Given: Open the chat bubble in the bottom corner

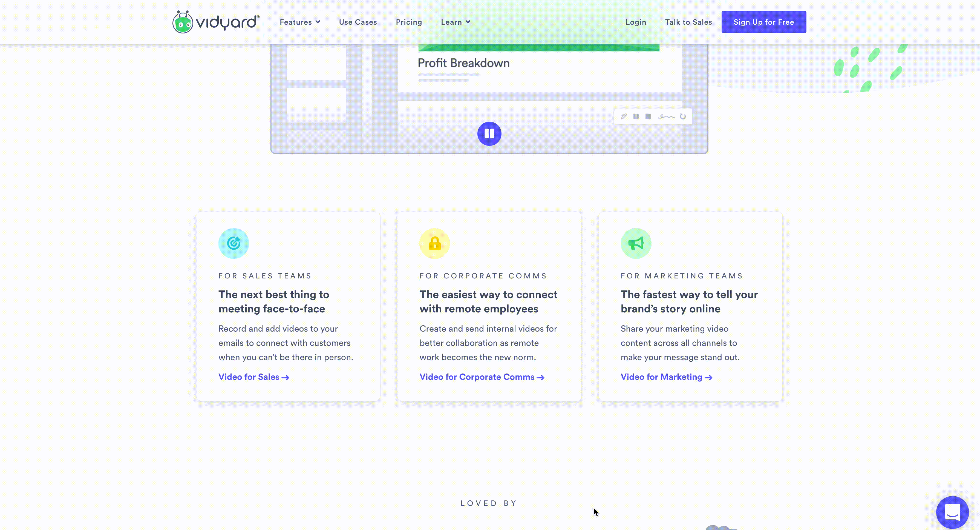Looking at the screenshot, I should pos(952,512).
